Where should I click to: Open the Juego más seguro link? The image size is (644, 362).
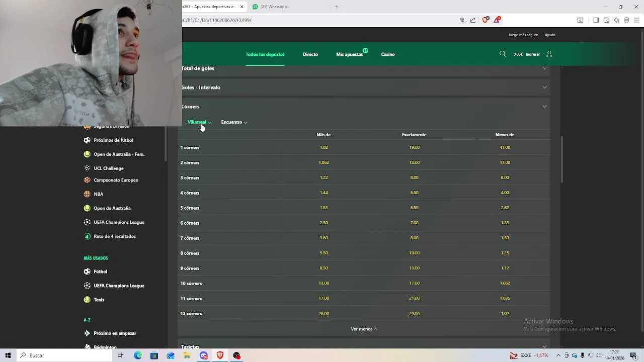coord(523,35)
